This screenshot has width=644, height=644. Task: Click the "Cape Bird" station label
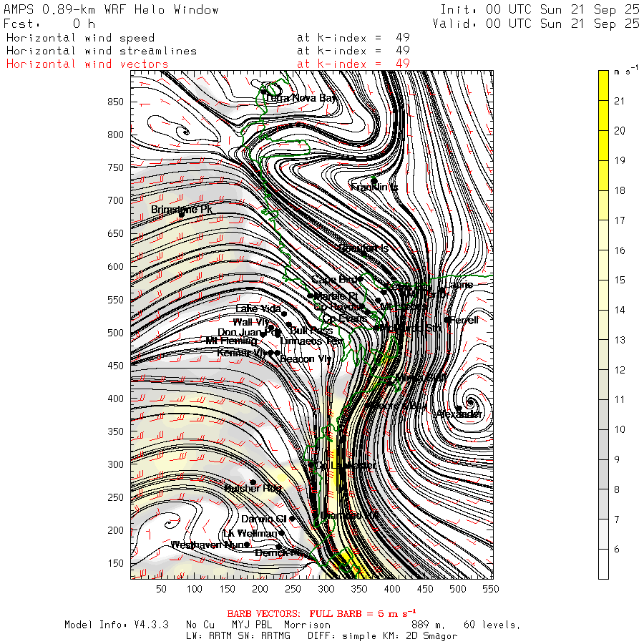[x=334, y=280]
